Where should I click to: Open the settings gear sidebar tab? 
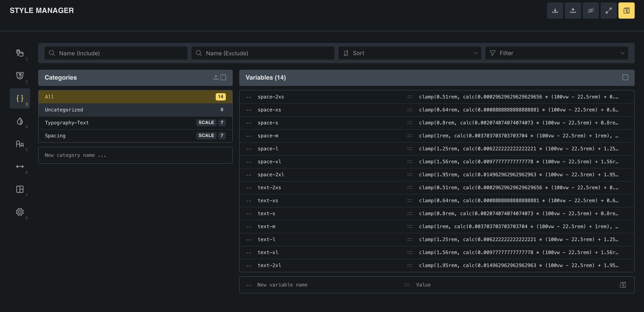[20, 212]
